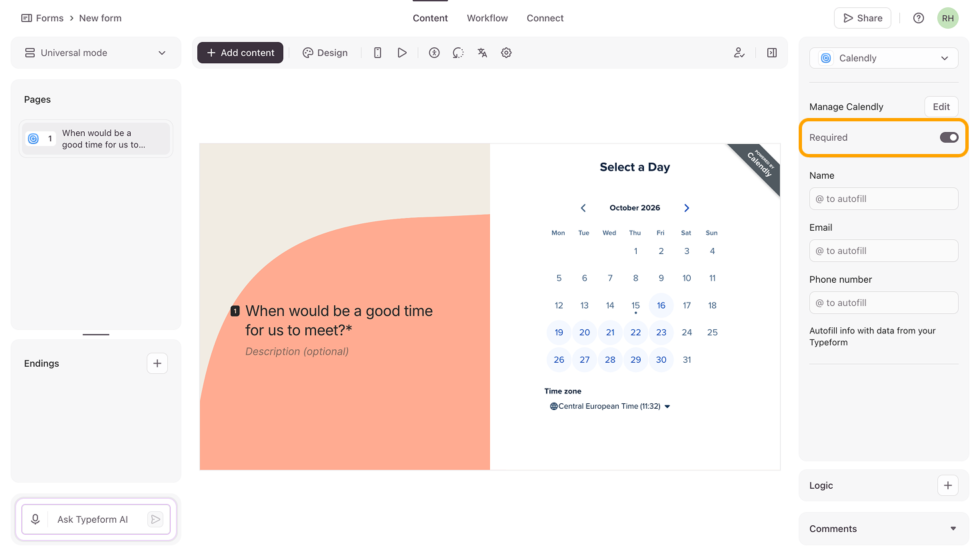Open Universal mode dropdown
This screenshot has width=980, height=556.
tap(96, 53)
